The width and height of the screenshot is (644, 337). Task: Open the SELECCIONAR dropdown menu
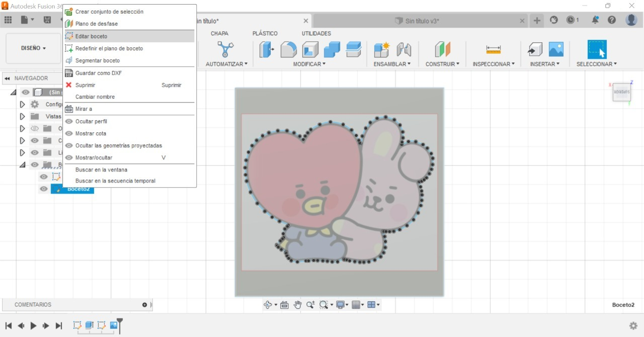597,64
